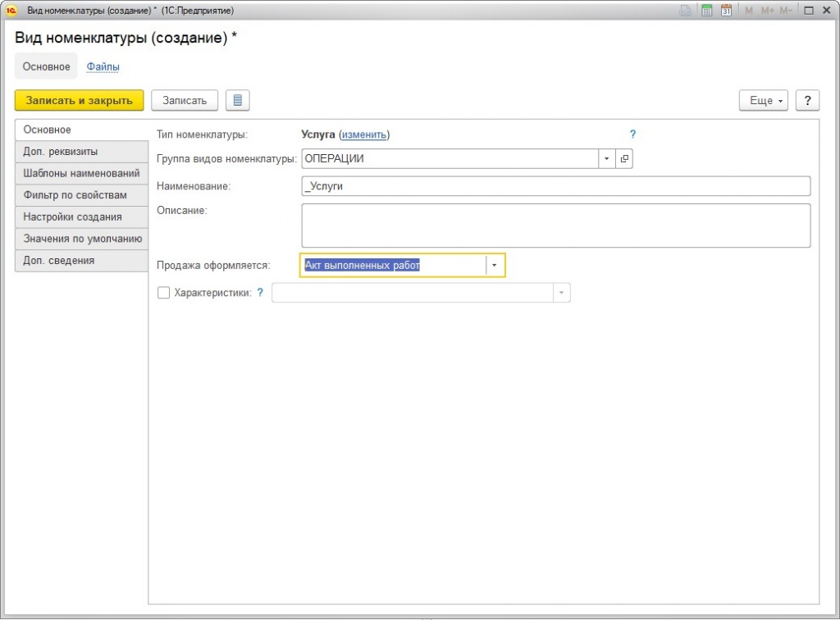Click the 1C application logo in title bar
Viewport: 840px width, 620px height.
tap(11, 11)
